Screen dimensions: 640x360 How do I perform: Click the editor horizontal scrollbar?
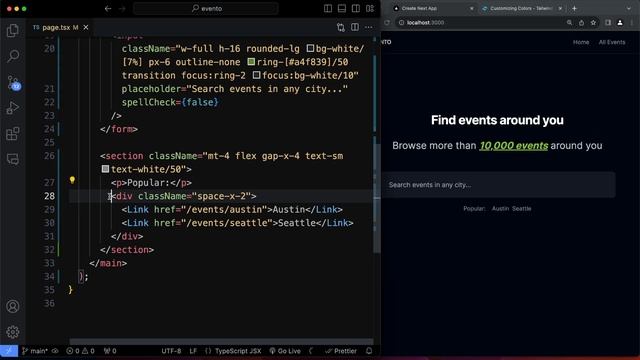[221, 342]
